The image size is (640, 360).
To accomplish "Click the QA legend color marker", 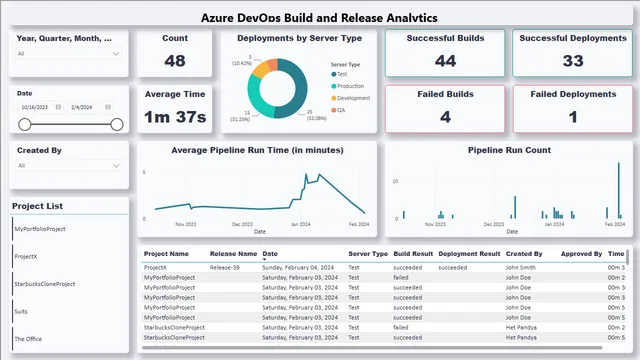I will point(333,110).
